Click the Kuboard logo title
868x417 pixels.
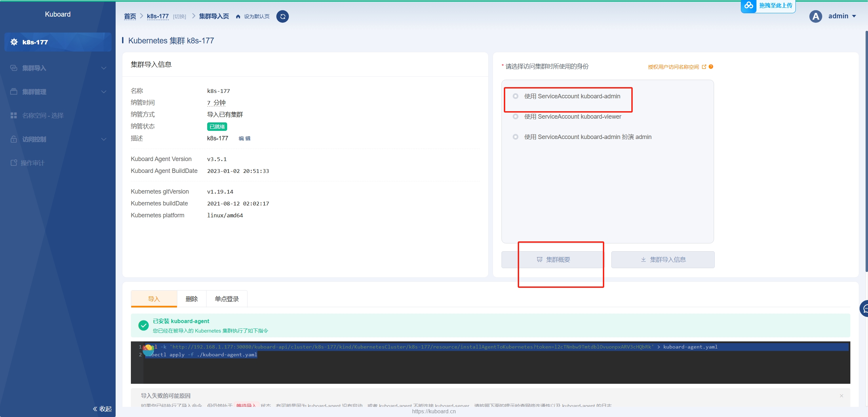pyautogui.click(x=58, y=14)
